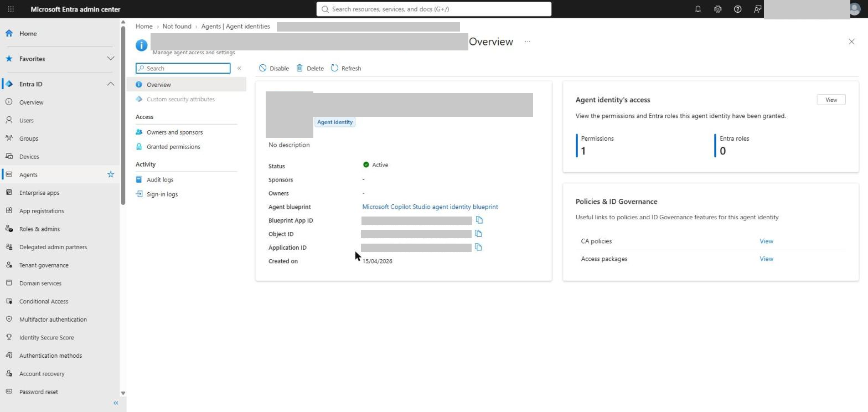
Task: Toggle the Agents favorite star
Action: point(111,174)
